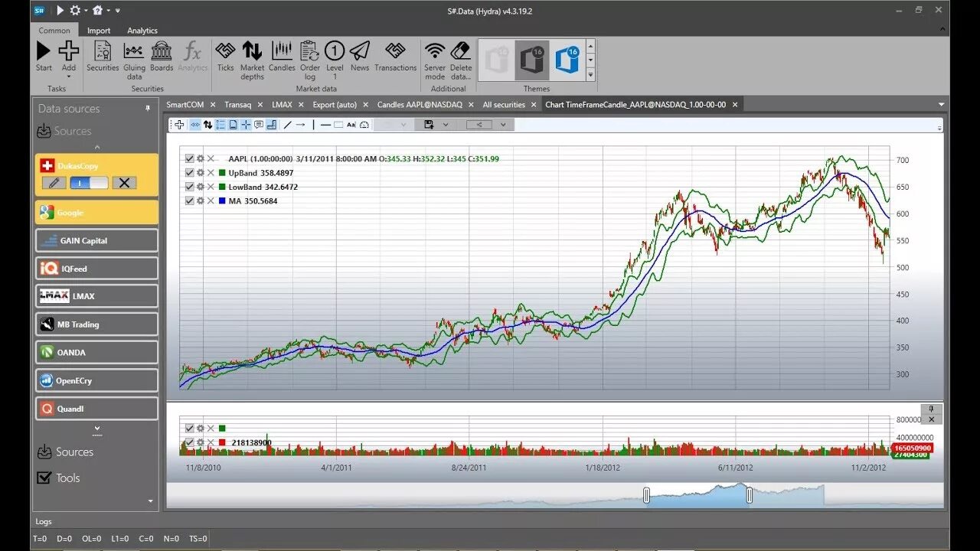Select the Google data source
Viewport: 980px width, 551px height.
point(96,213)
